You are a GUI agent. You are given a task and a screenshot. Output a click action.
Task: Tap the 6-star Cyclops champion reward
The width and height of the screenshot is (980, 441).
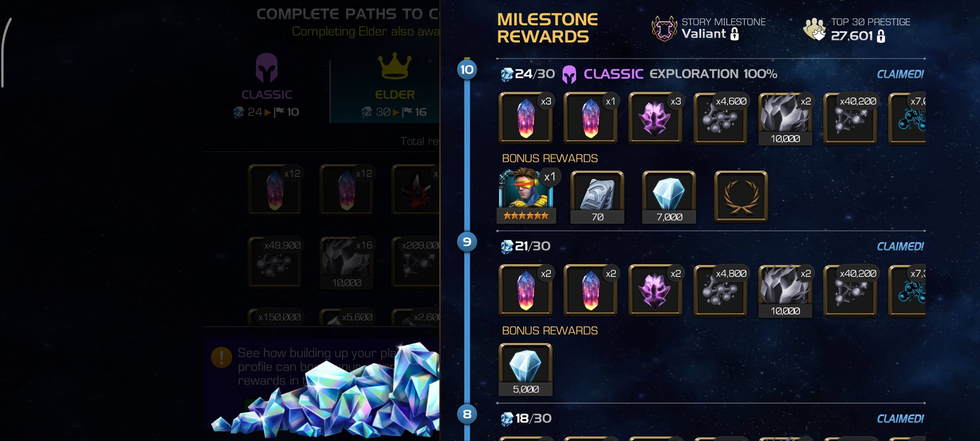tap(526, 196)
